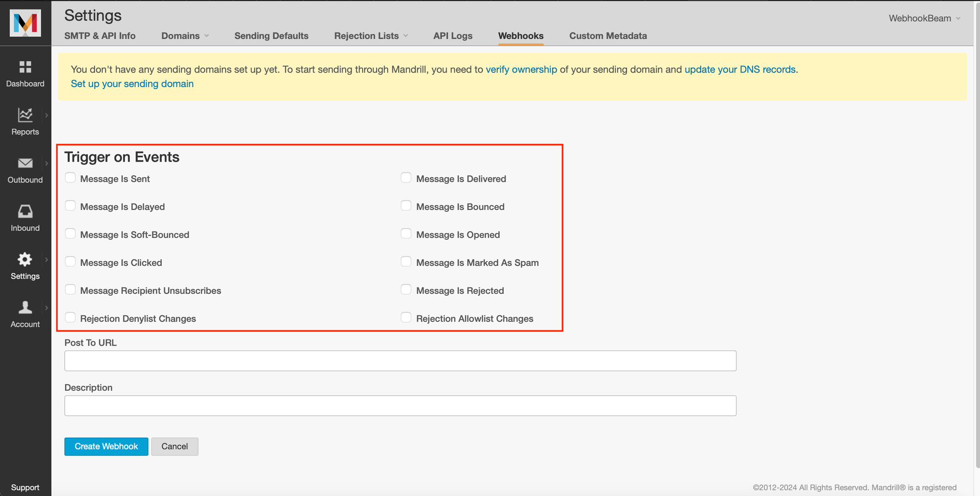Open the WebhookBeam account dropdown
Screen dimensions: 980x496
924,18
